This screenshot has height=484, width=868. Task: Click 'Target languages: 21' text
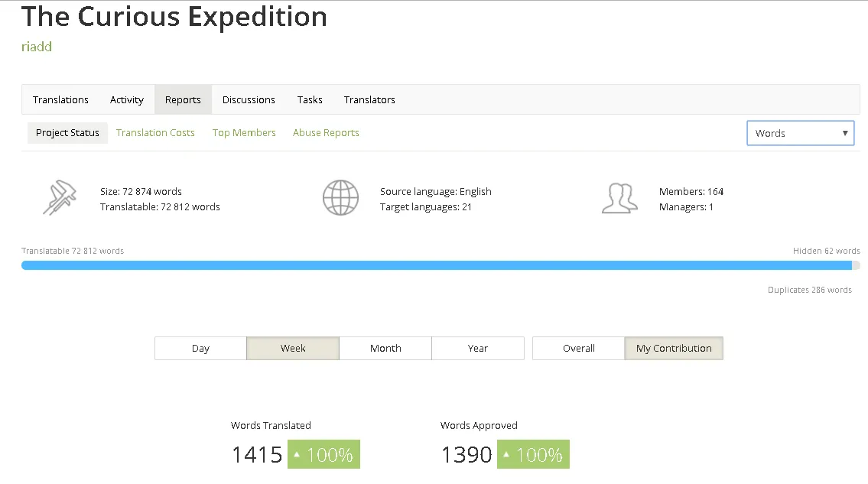coord(426,207)
